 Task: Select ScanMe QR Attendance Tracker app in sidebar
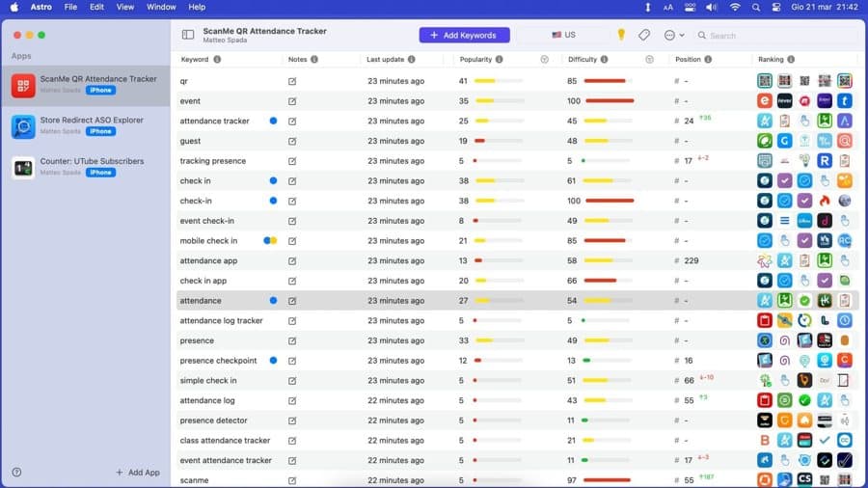pyautogui.click(x=86, y=85)
